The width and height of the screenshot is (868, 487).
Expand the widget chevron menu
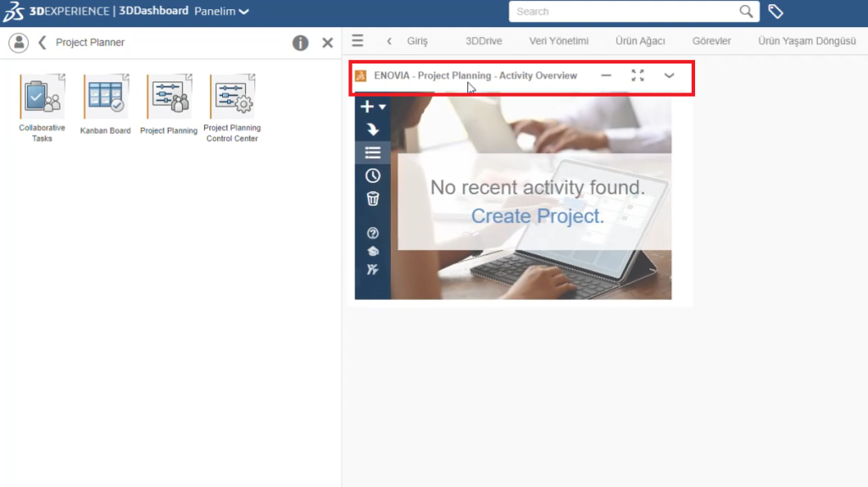[x=669, y=75]
